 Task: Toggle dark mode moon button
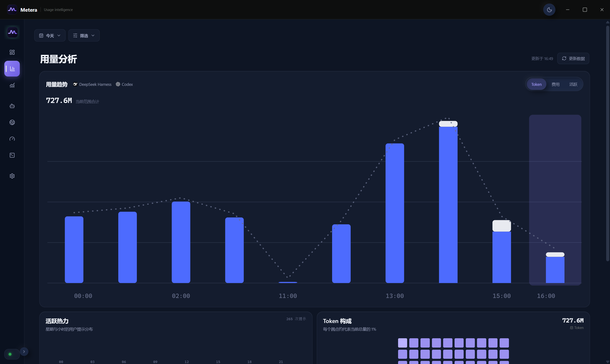pyautogui.click(x=549, y=10)
